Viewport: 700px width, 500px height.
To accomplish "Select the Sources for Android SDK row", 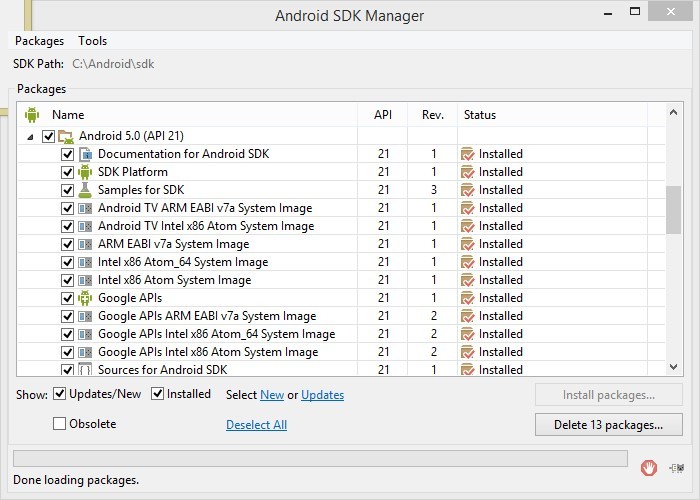I will tap(342, 369).
